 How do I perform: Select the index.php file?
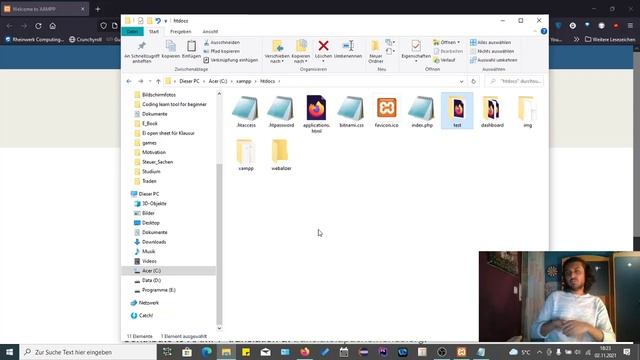(x=422, y=111)
